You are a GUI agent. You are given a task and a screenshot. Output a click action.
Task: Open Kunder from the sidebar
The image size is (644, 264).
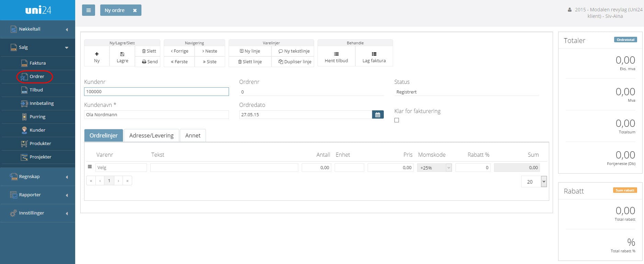pos(37,130)
